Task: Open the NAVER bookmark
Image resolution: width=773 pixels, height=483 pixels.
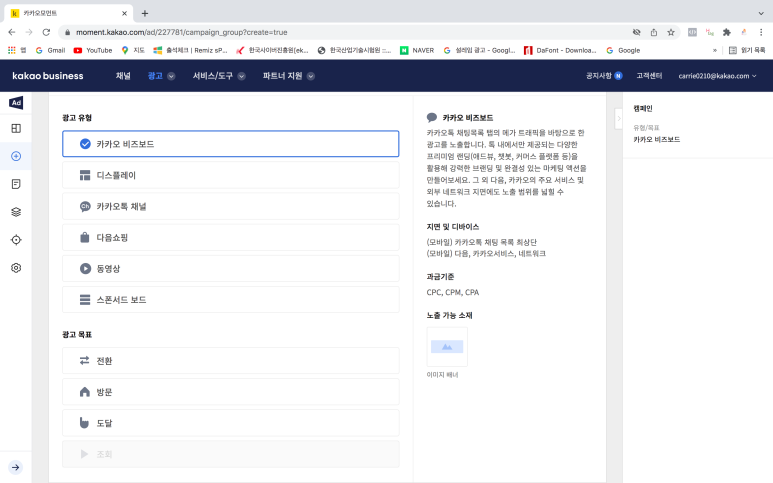Action: tap(418, 50)
